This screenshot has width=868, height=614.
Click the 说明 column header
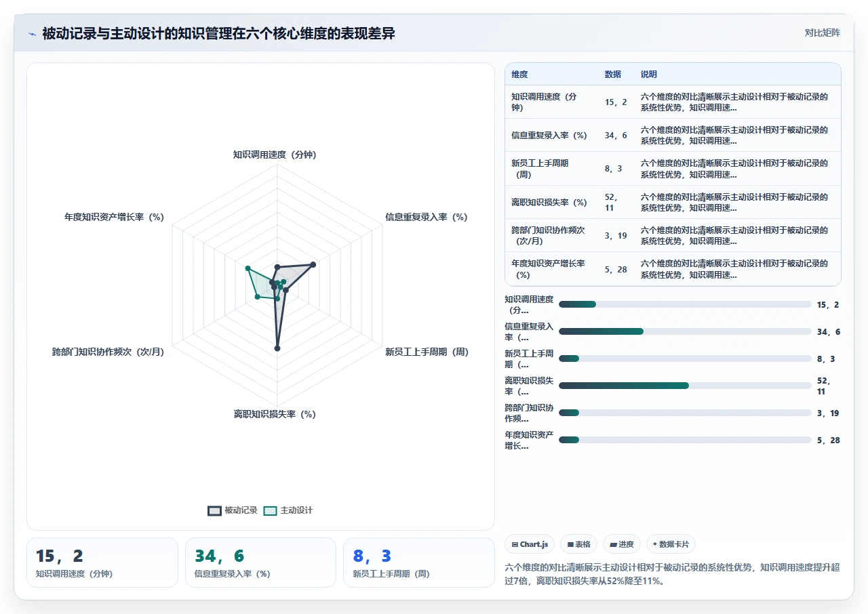coord(649,75)
